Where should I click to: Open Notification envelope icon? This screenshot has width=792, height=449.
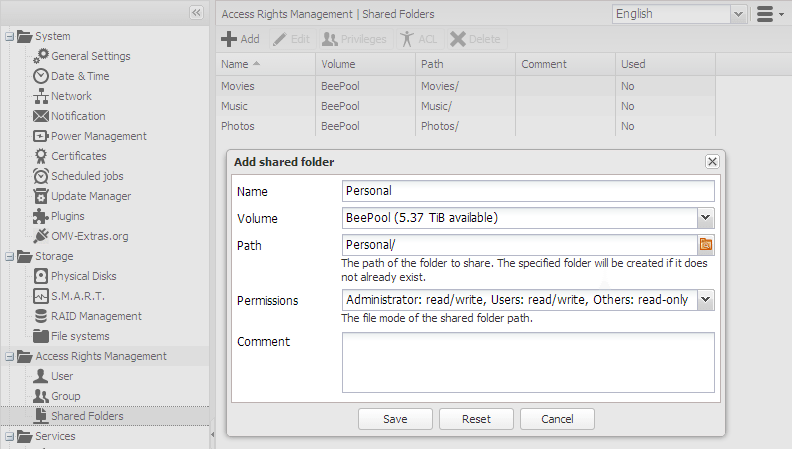41,116
